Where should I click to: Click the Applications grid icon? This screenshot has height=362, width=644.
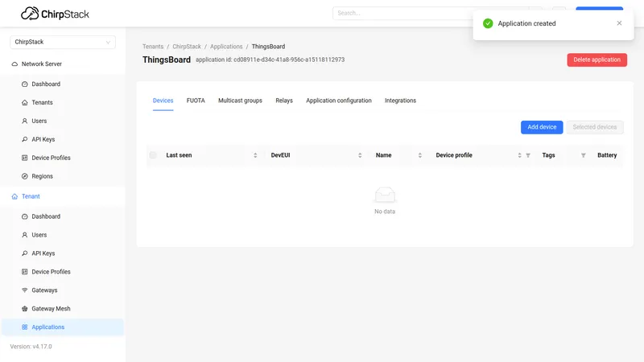click(25, 327)
